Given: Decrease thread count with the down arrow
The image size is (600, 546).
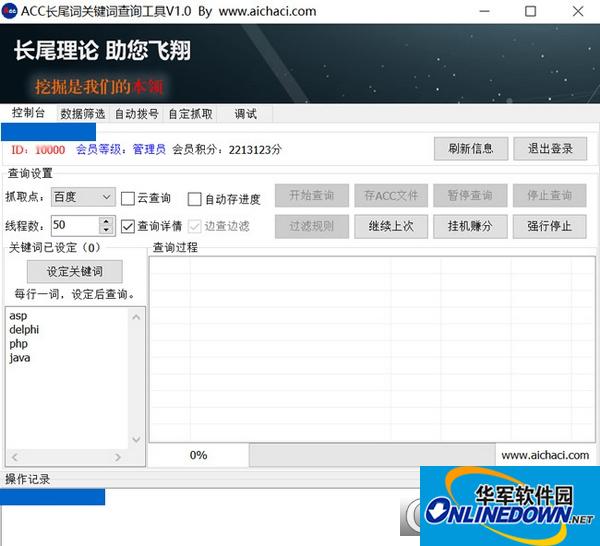Looking at the screenshot, I should click(106, 230).
